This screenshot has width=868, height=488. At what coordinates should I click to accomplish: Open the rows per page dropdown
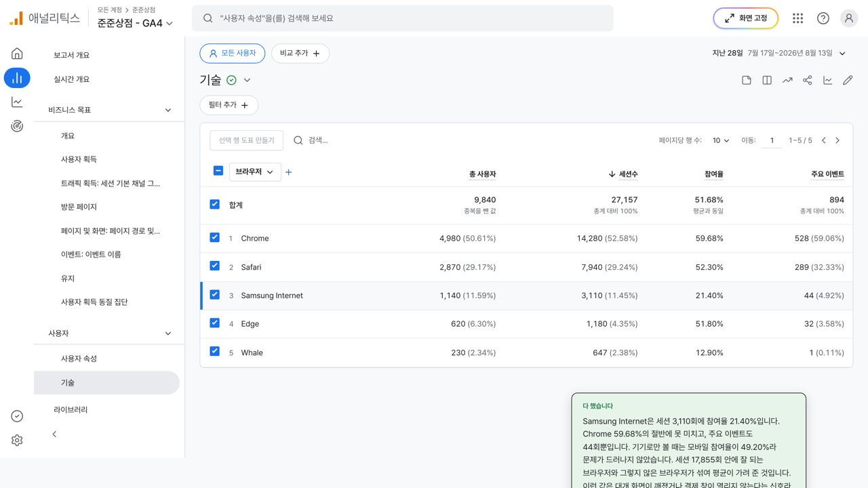click(x=721, y=140)
